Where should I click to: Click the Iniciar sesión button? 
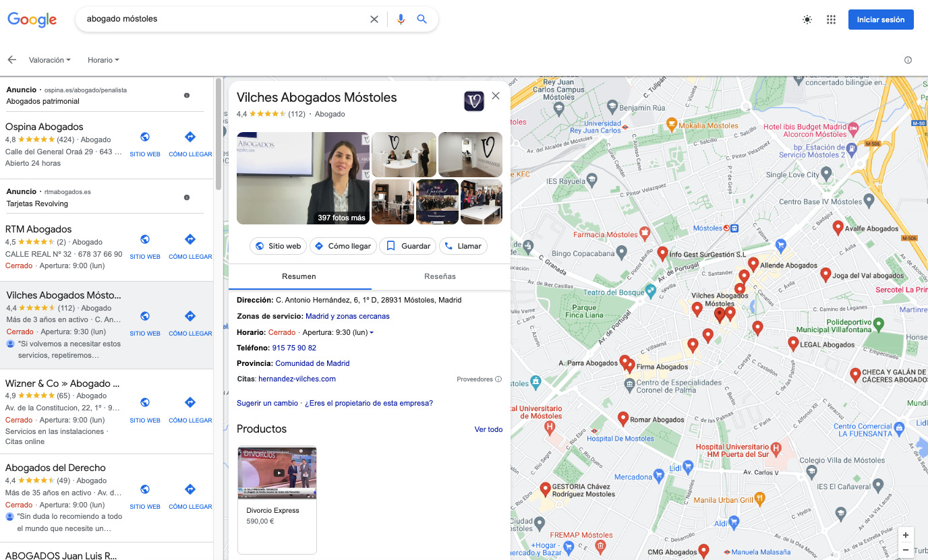click(880, 20)
